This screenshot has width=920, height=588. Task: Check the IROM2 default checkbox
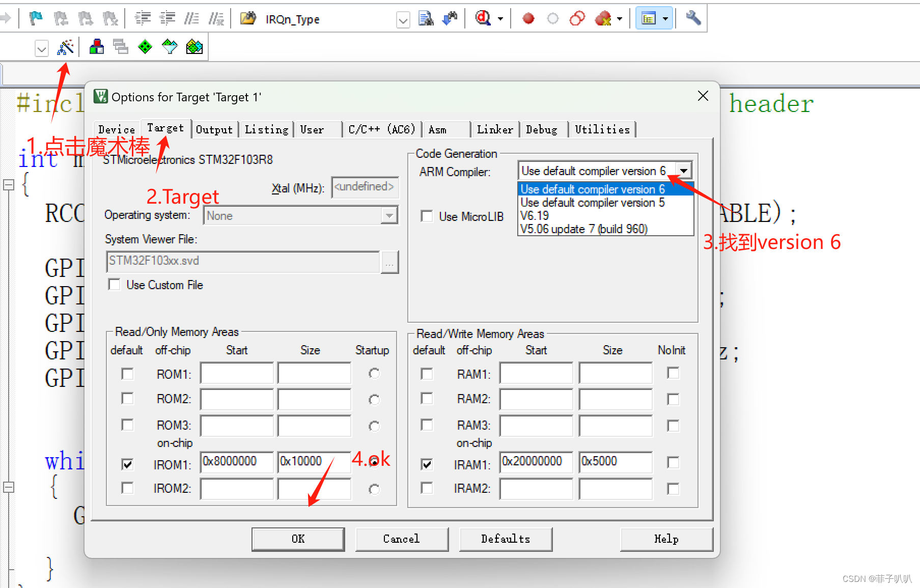pos(127,488)
